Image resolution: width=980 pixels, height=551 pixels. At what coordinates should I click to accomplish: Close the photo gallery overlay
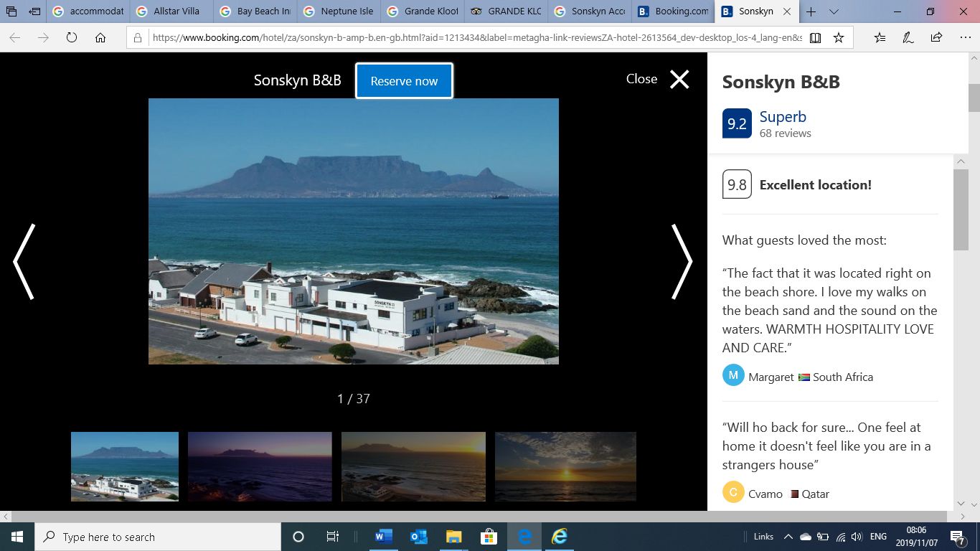pos(679,79)
